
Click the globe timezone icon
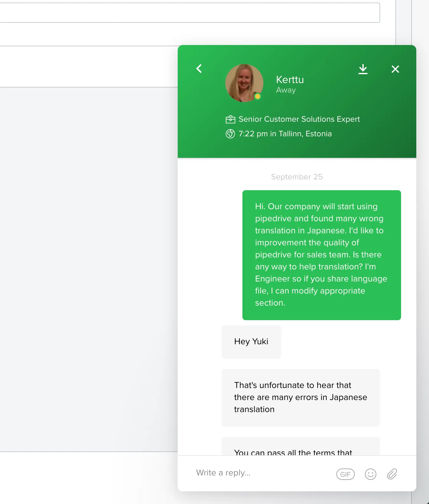pos(230,134)
